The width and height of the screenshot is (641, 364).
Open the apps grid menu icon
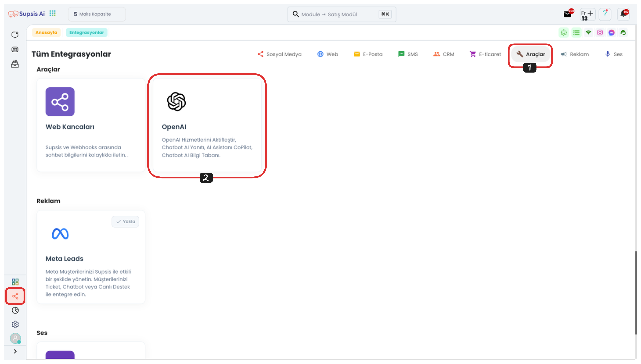pyautogui.click(x=52, y=13)
